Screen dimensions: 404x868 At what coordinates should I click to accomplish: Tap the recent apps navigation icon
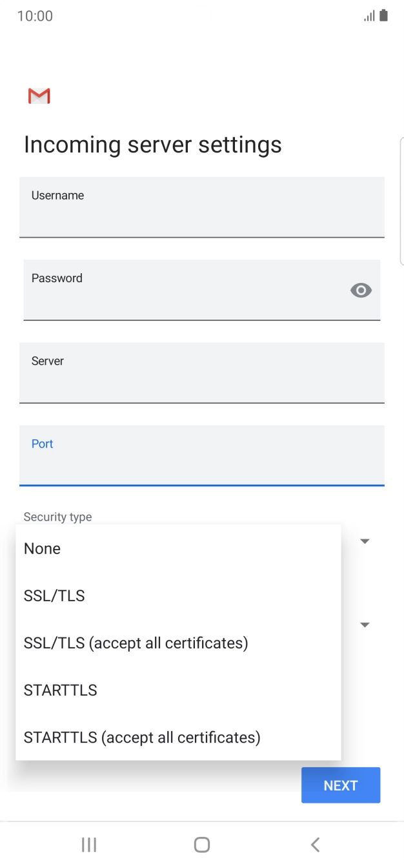89,844
